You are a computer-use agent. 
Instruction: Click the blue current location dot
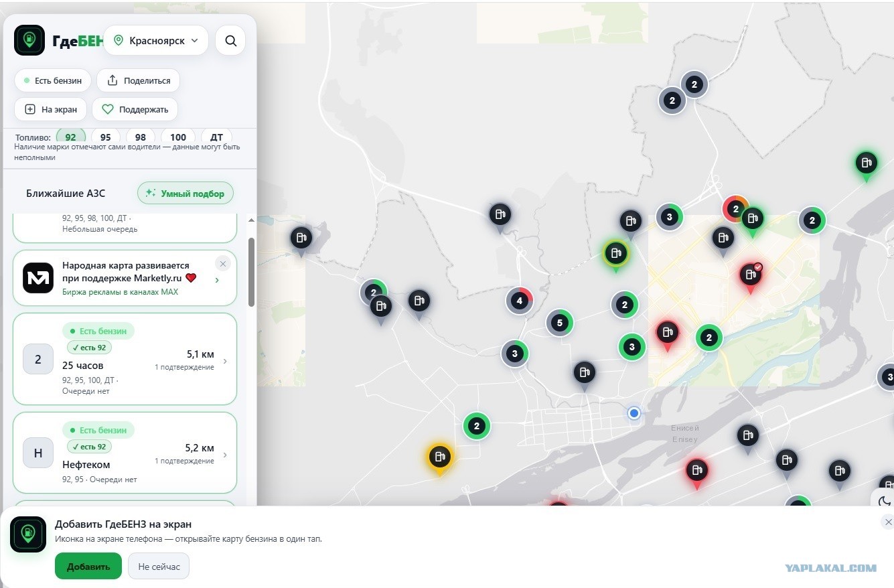tap(634, 413)
